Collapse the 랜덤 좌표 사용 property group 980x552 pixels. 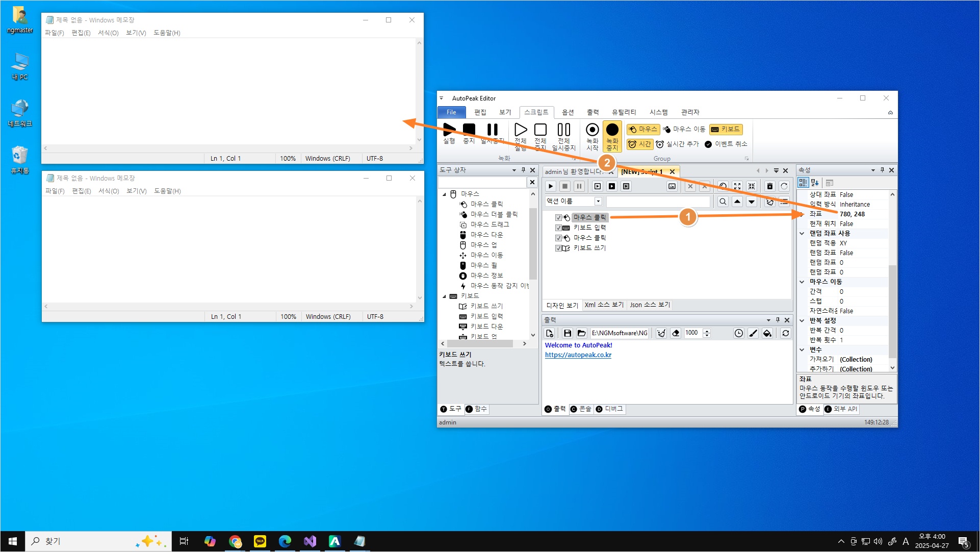click(x=802, y=233)
